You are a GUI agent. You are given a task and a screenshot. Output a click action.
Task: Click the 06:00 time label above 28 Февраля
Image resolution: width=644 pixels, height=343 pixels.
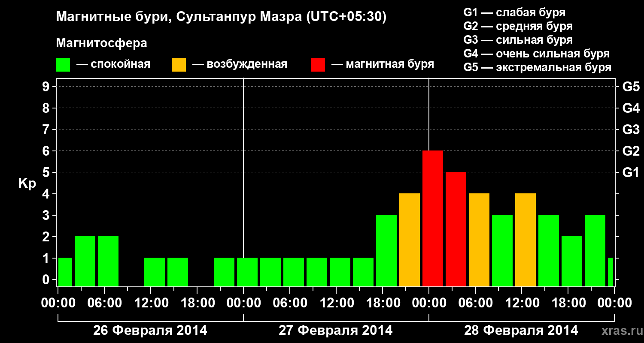point(475,303)
